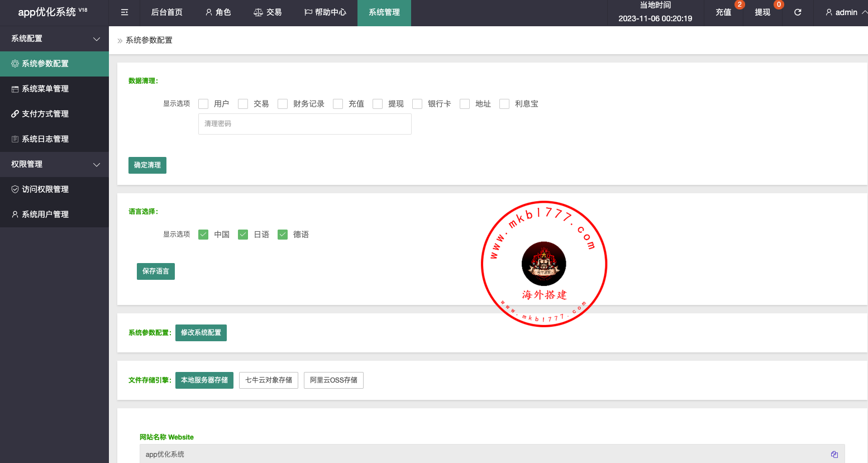Screen dimensions: 868x463
Task: Open the 充值 notification menu
Action: pos(723,12)
